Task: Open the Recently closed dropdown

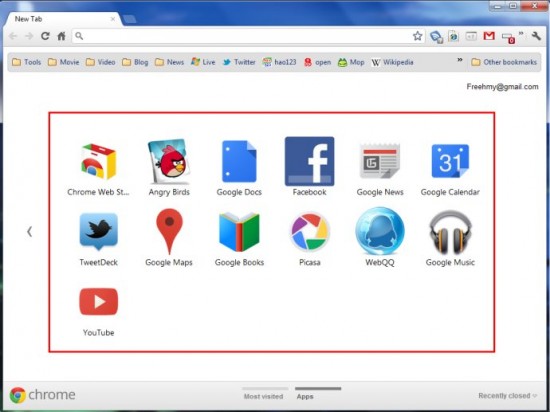Action: click(507, 396)
